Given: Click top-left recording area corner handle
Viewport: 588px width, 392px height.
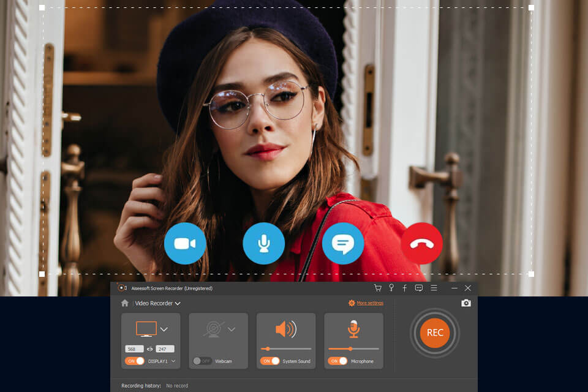Looking at the screenshot, I should [42, 7].
